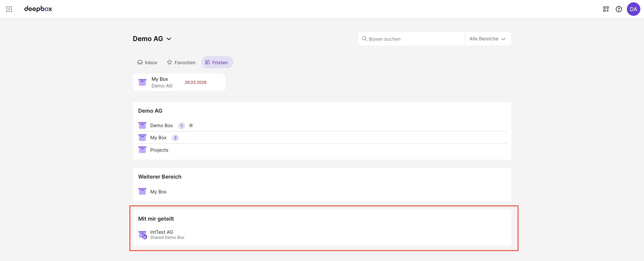
Task: Open the apps grid menu
Action: 9,9
